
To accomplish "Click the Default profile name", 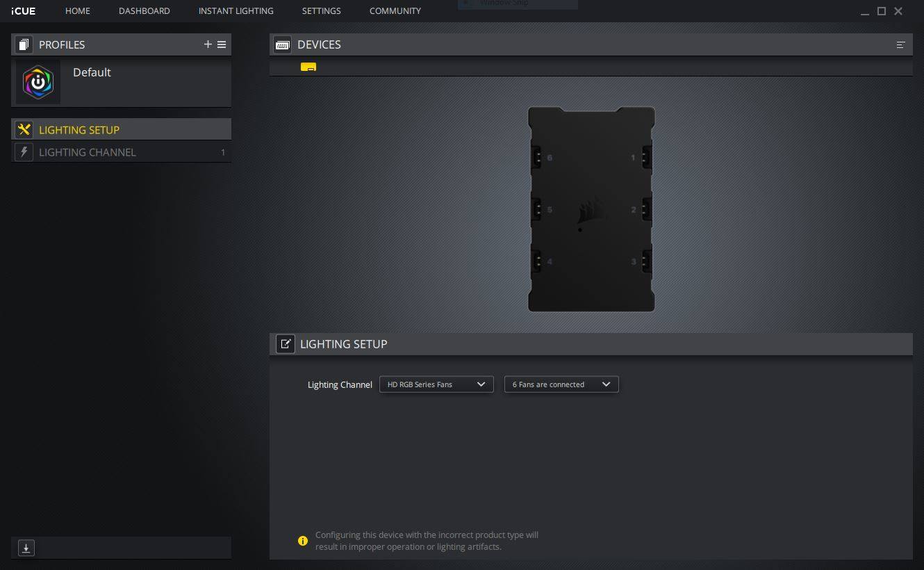I will tap(92, 72).
